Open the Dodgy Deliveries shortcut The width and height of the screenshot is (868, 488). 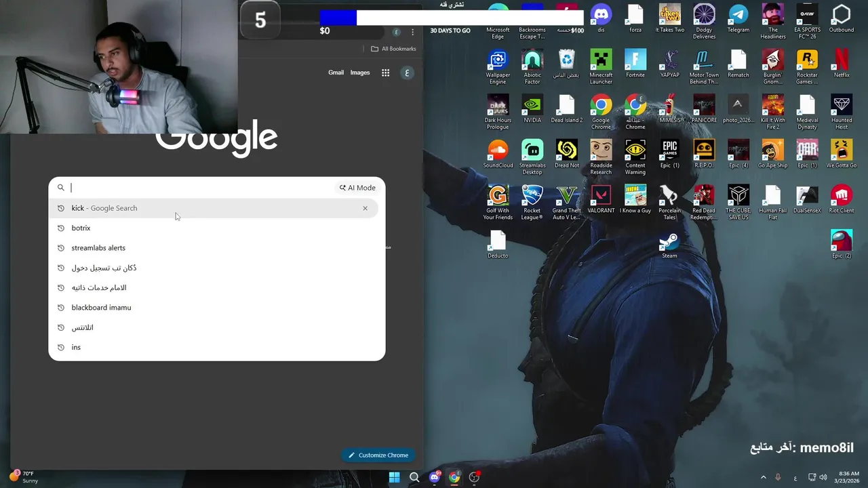click(x=704, y=22)
